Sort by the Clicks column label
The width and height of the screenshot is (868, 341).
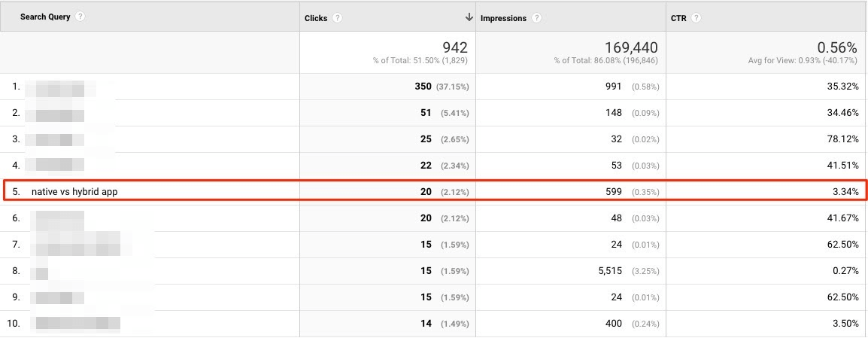click(x=316, y=18)
